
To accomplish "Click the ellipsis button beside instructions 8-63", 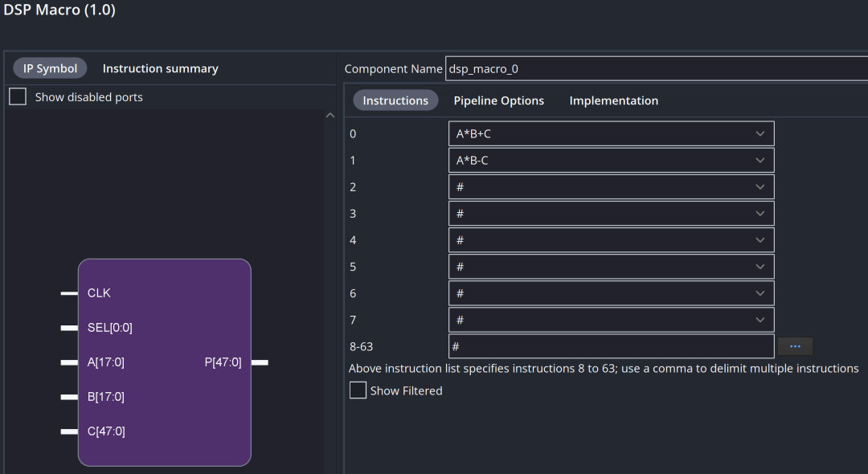I will (x=795, y=346).
